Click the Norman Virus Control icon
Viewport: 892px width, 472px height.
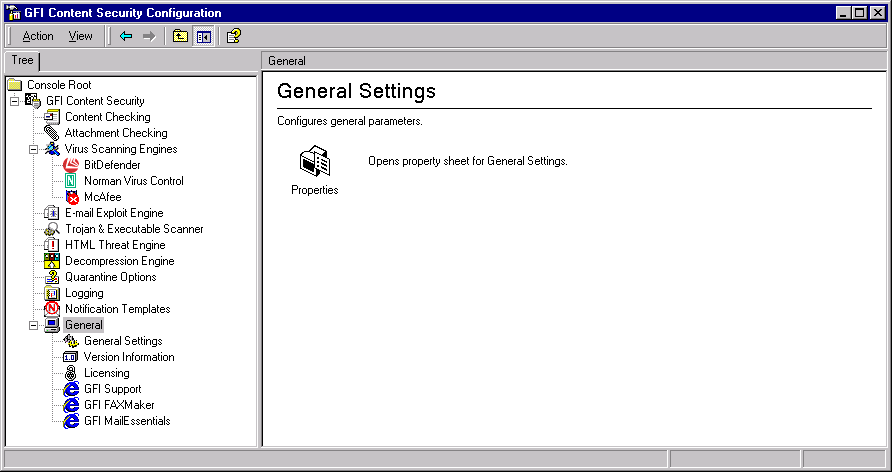[x=71, y=181]
